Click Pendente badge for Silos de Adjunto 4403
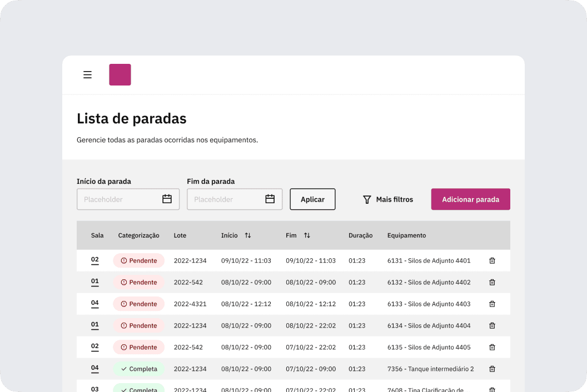Image resolution: width=587 pixels, height=392 pixels. (139, 304)
